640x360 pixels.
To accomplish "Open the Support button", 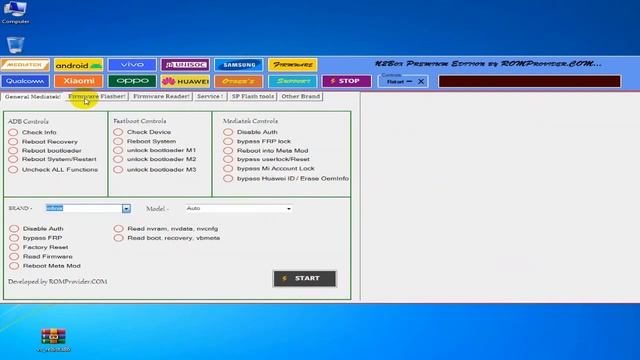I will (x=293, y=81).
